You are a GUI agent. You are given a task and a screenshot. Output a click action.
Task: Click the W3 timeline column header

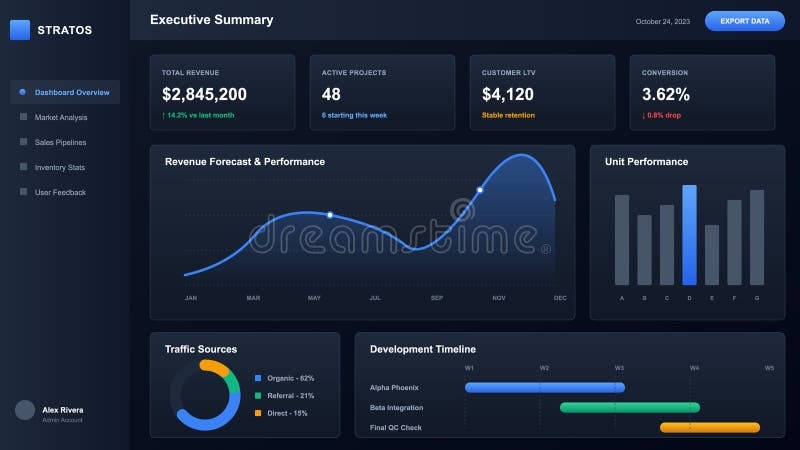click(x=619, y=368)
